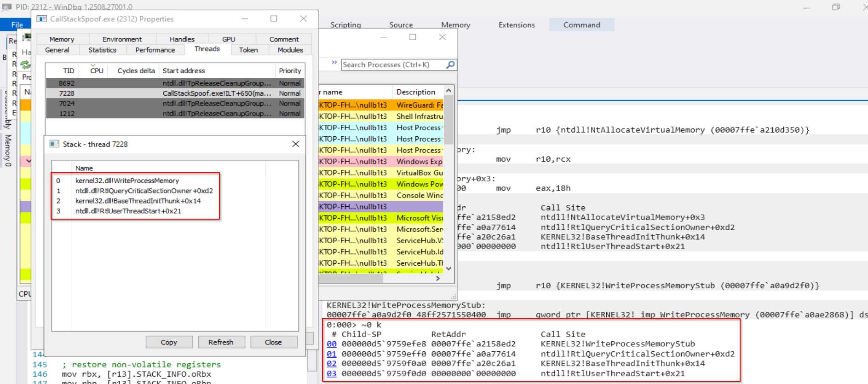Expand the toolbar overflow chevron in Process Hacker

(334, 63)
